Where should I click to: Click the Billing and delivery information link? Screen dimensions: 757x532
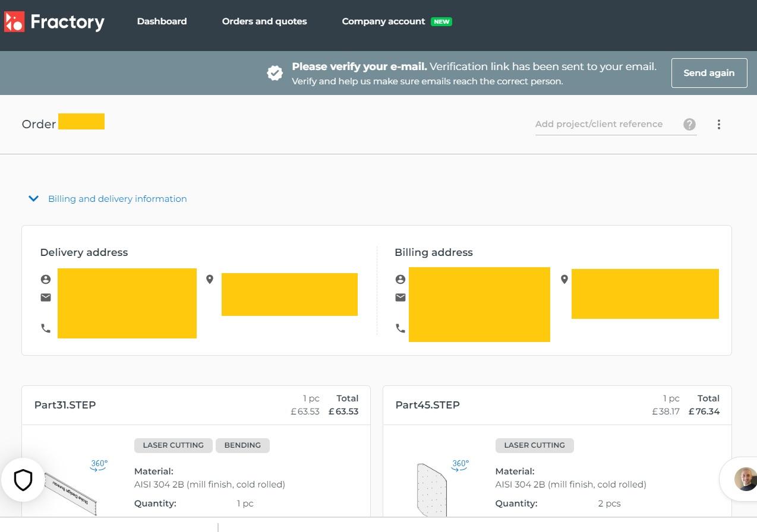[117, 199]
